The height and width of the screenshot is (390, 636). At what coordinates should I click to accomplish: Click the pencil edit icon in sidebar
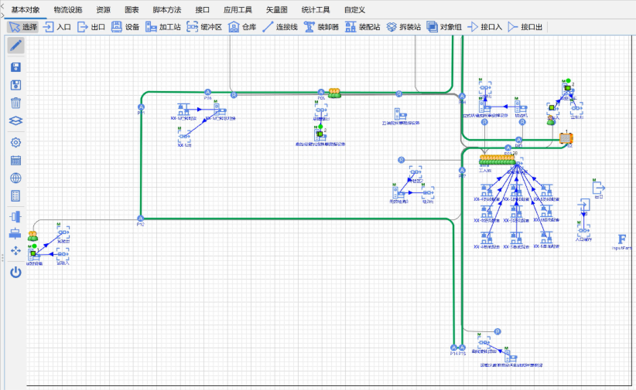pyautogui.click(x=16, y=45)
